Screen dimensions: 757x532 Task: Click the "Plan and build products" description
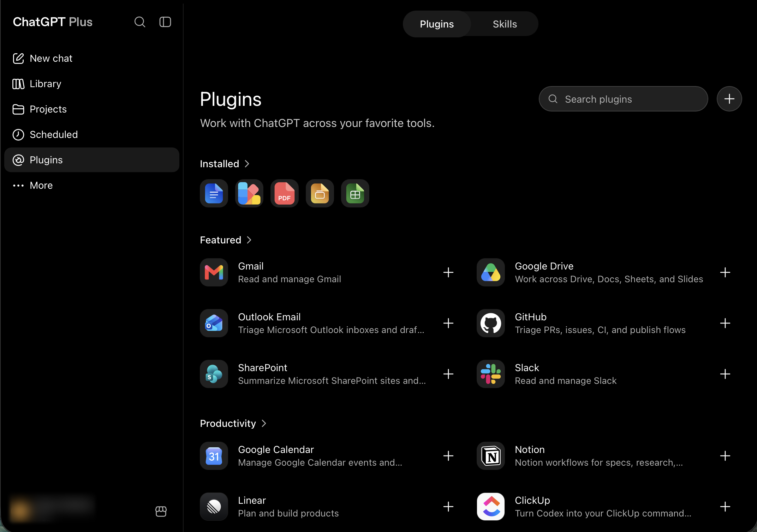[x=288, y=513]
